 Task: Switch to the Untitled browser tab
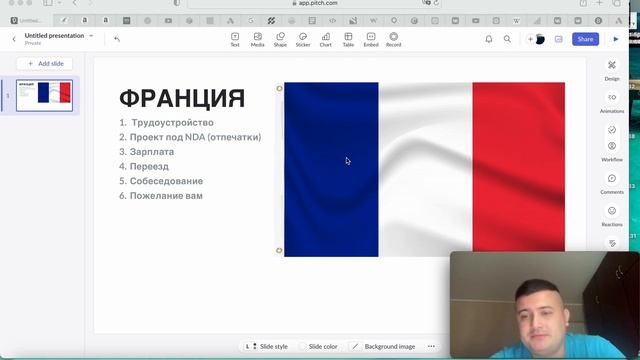click(x=27, y=20)
